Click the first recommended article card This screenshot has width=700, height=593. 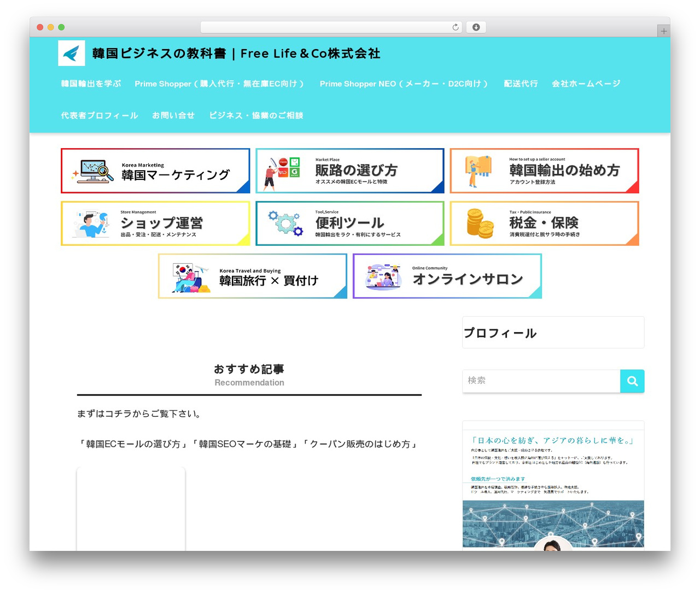click(131, 509)
